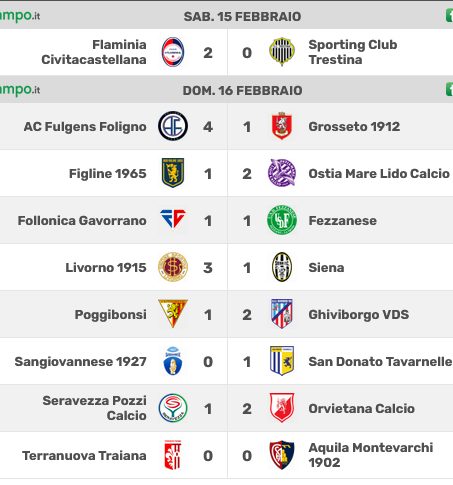The height and width of the screenshot is (485, 453).
Task: Open the Ostia Mare purple crest
Action: click(282, 173)
